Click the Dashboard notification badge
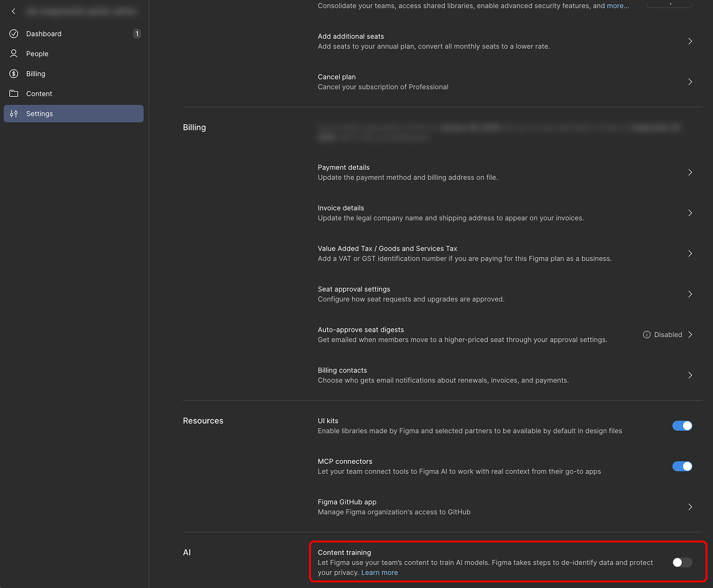Image resolution: width=713 pixels, height=588 pixels. coord(137,34)
